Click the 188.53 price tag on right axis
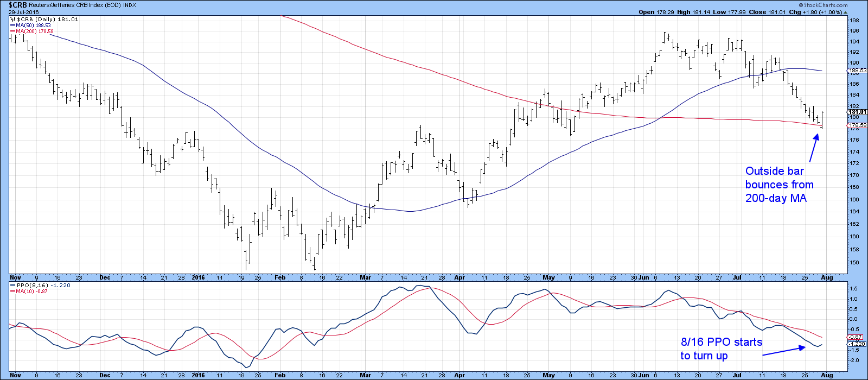 (857, 70)
